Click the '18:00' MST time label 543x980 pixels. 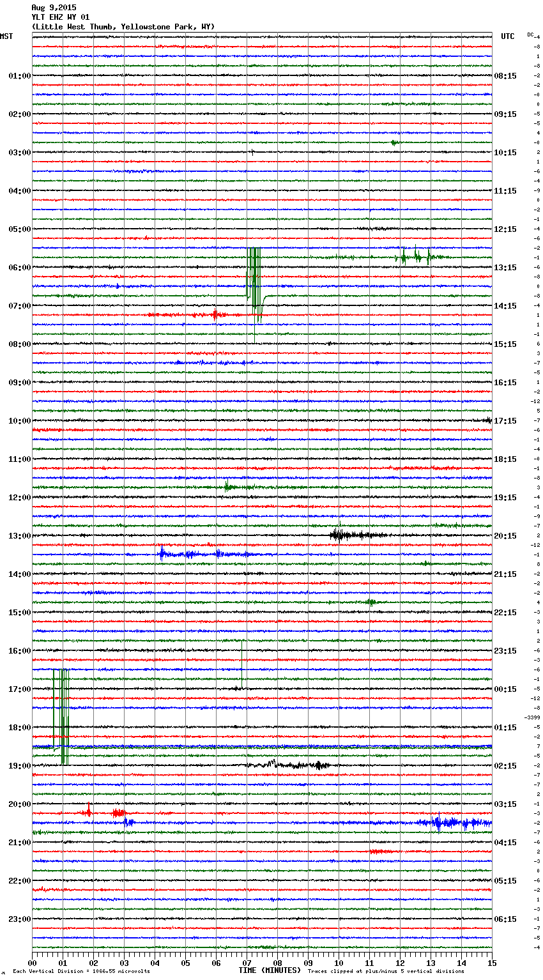coord(20,728)
